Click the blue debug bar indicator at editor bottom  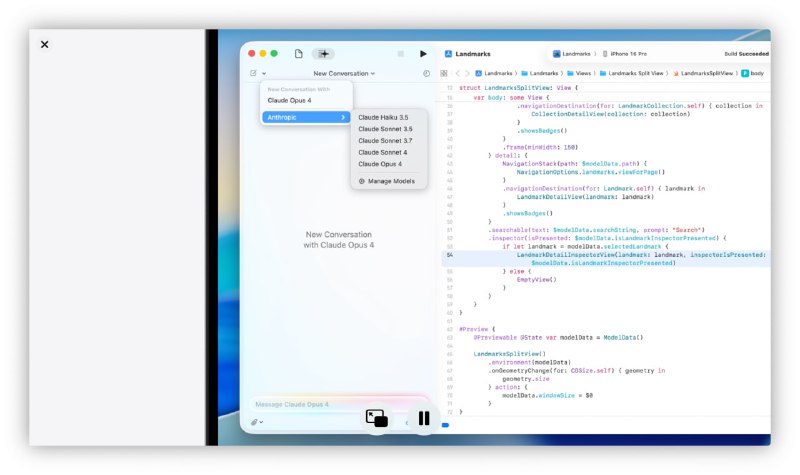click(445, 425)
